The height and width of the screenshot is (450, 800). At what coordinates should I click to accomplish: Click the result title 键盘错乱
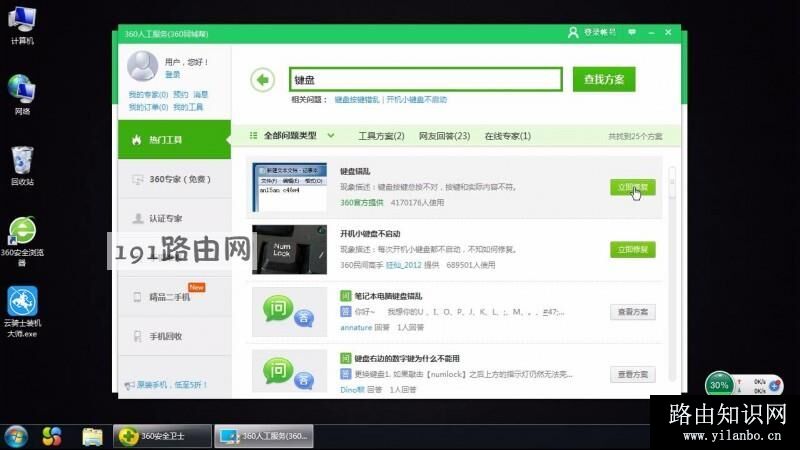point(355,171)
